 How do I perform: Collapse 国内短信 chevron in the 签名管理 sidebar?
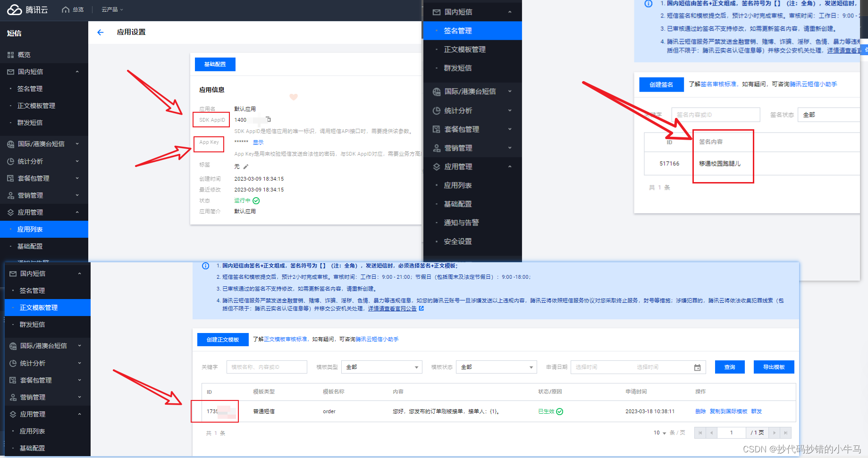click(510, 12)
